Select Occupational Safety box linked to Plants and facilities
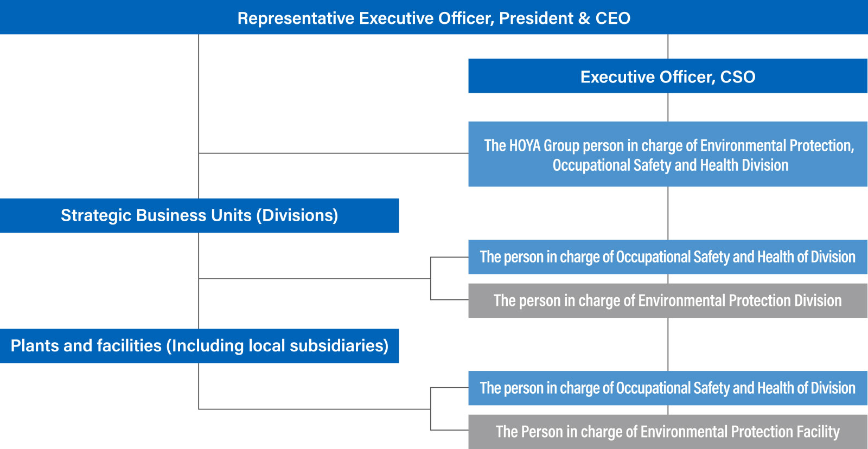 [668, 388]
